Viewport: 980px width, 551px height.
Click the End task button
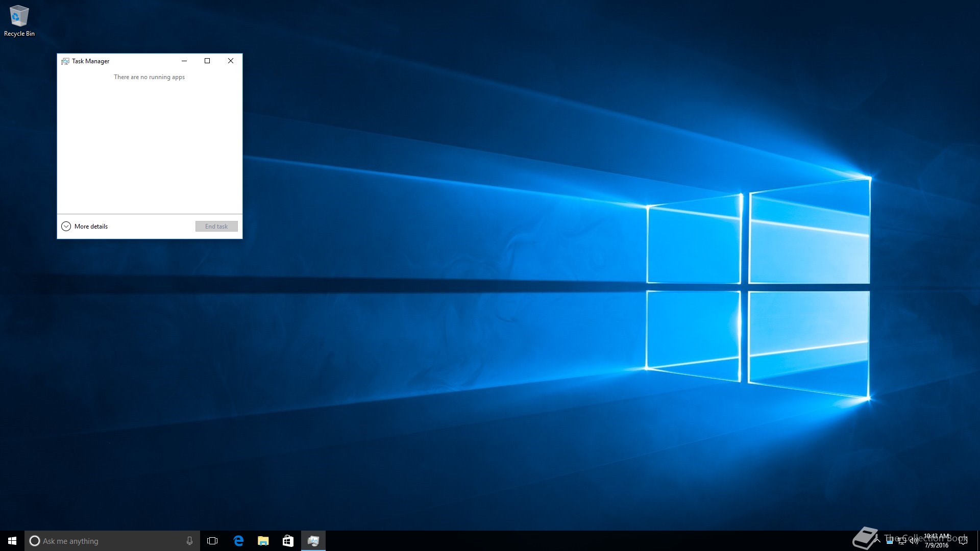click(216, 227)
